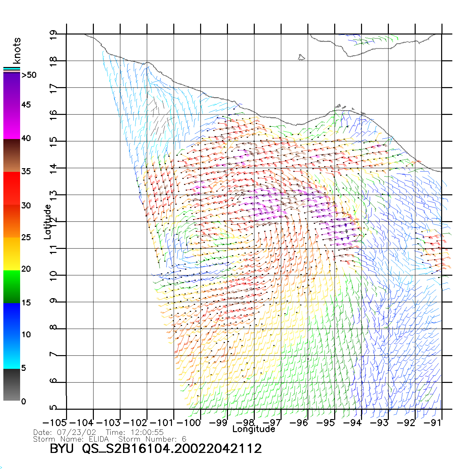Viewport: 476px width, 469px height.
Task: Click the magenta 40–45 knots legend band
Action: coord(12,122)
